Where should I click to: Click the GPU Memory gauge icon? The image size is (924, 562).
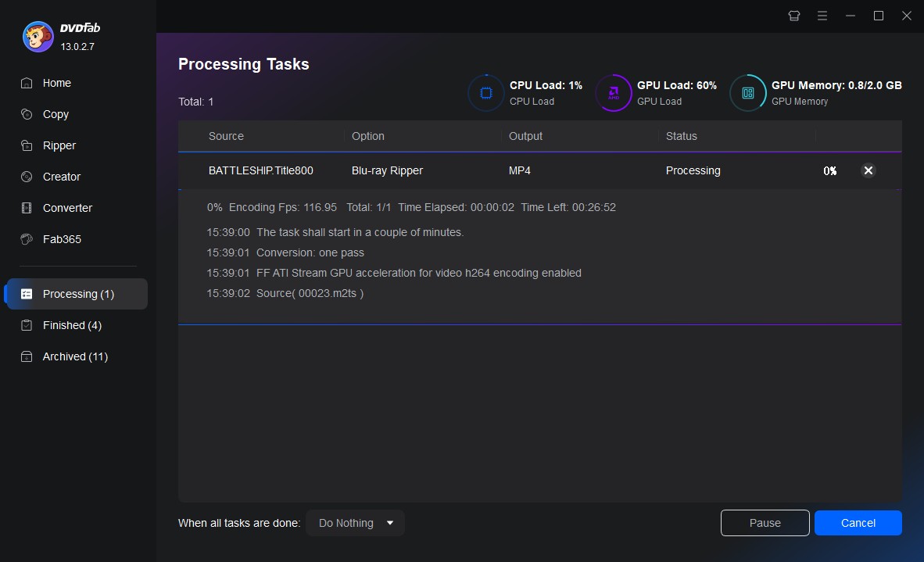[748, 93]
